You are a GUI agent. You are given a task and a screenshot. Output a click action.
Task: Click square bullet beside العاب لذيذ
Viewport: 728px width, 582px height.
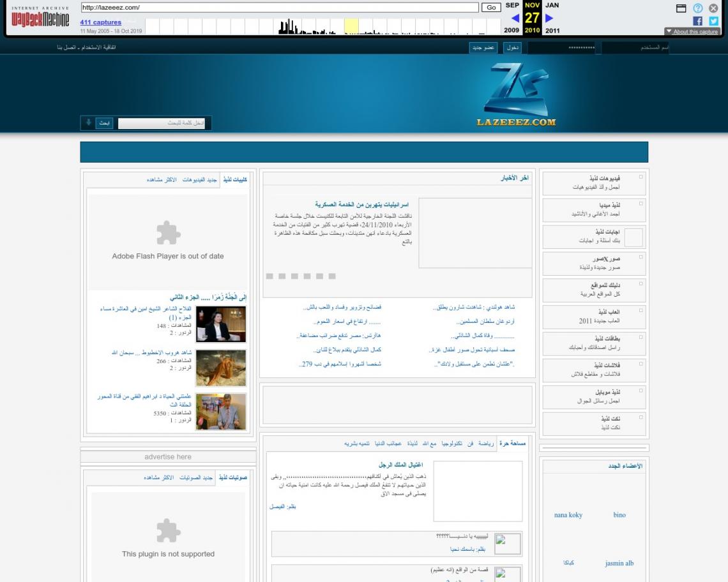pyautogui.click(x=641, y=310)
